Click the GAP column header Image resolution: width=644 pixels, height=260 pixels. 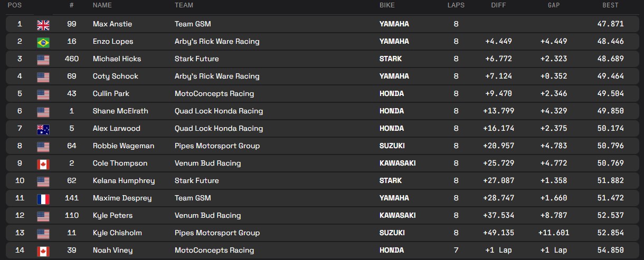554,5
